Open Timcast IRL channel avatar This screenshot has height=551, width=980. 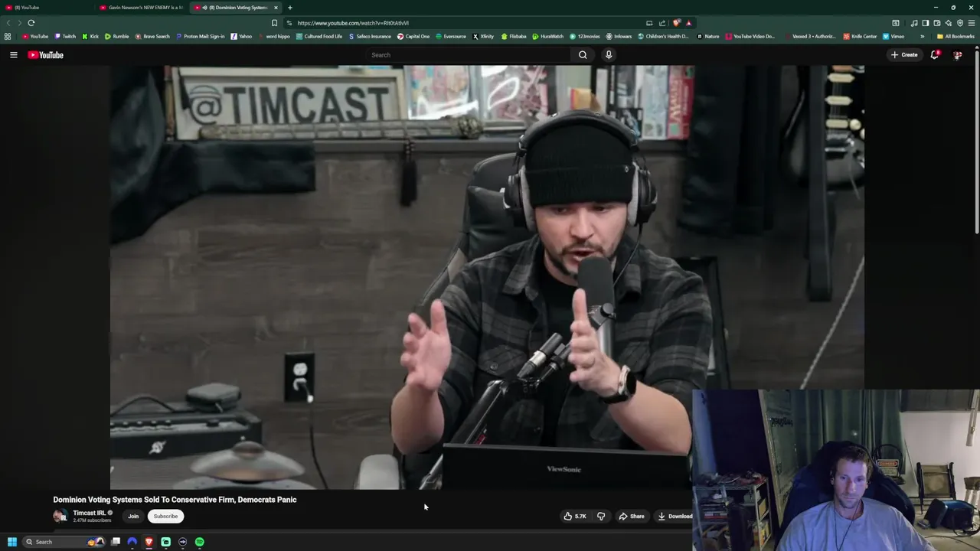tap(60, 516)
